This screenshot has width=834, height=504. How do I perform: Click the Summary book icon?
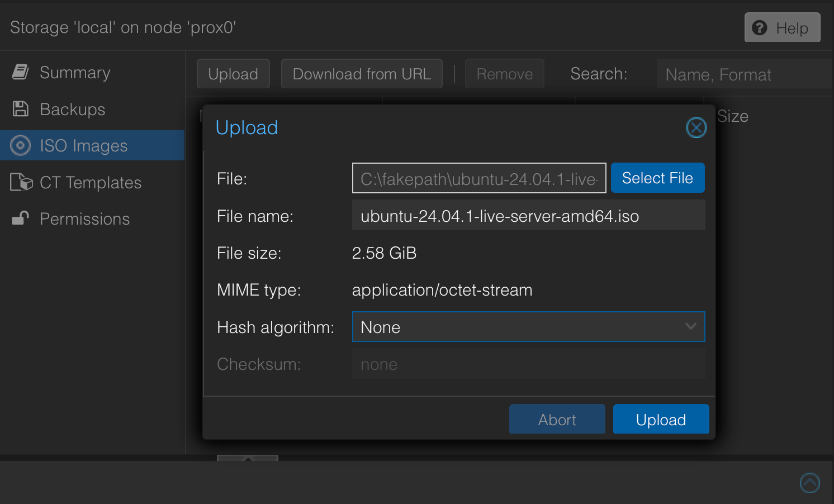point(21,72)
